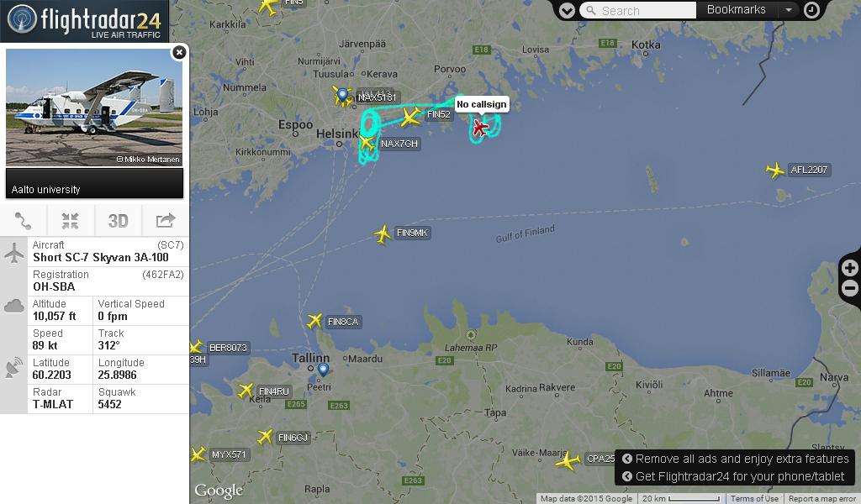The image size is (861, 504).
Task: Expand the top bar chevron menu
Action: click(567, 10)
